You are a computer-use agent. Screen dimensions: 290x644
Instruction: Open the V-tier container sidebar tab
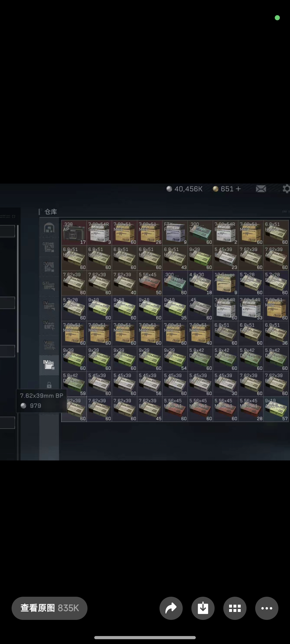(49, 345)
